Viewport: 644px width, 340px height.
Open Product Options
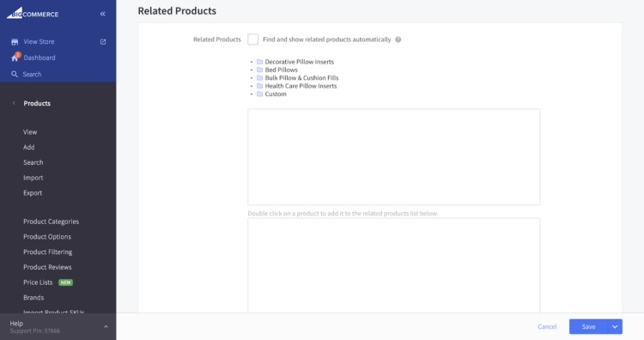[x=47, y=237]
